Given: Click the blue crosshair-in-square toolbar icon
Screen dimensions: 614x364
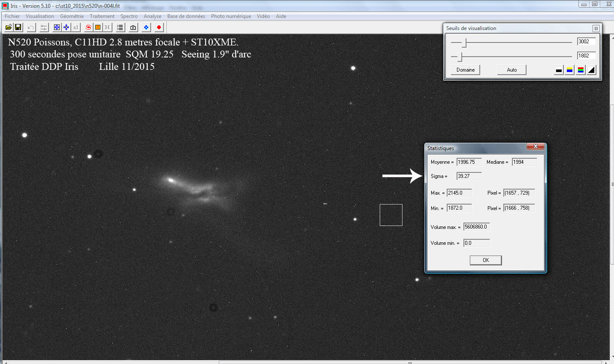Looking at the screenshot, I should [x=57, y=27].
